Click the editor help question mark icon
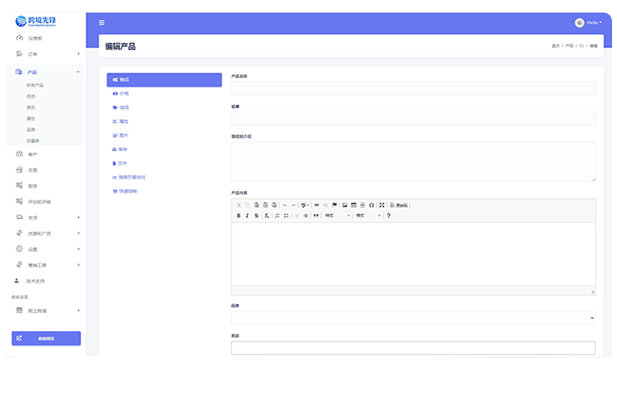The image size is (617, 412). click(x=389, y=215)
